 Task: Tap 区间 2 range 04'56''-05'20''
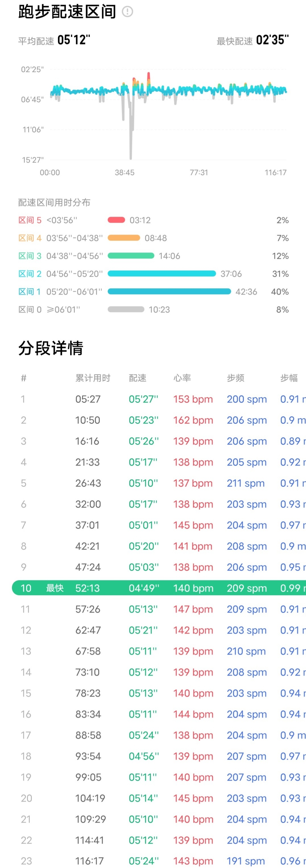[x=74, y=274]
